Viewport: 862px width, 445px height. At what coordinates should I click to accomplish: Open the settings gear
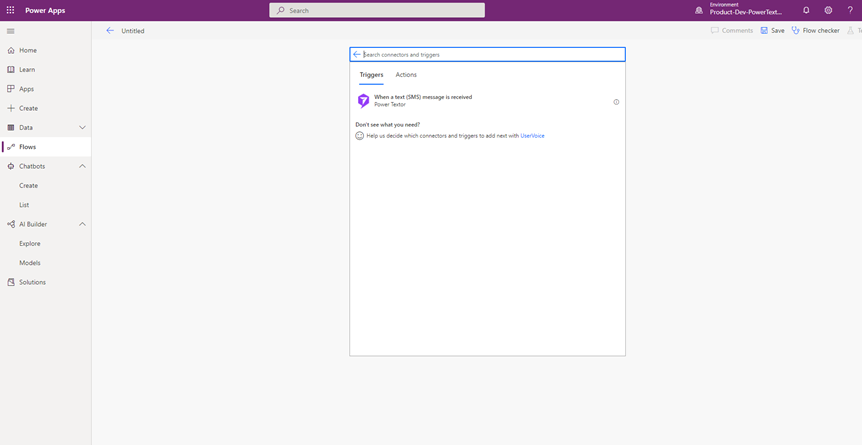click(828, 10)
